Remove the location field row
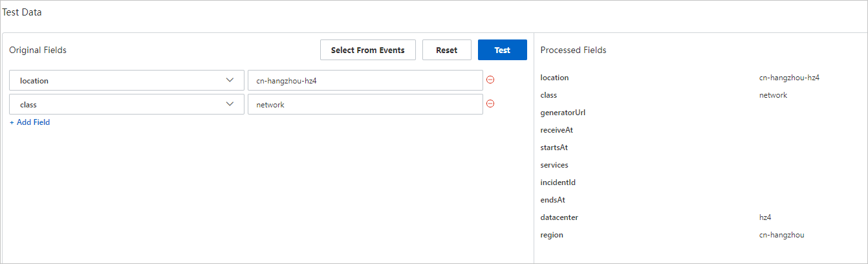Screen dimensions: 868x264 [x=490, y=80]
